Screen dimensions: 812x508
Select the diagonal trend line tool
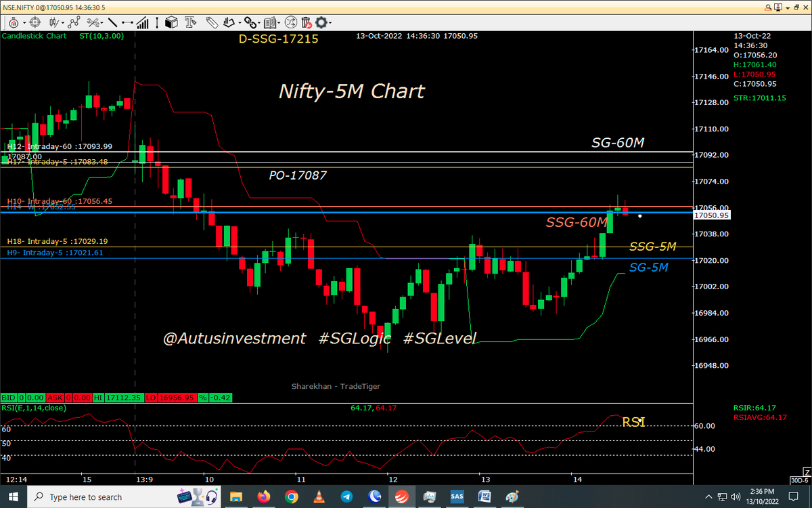112,22
